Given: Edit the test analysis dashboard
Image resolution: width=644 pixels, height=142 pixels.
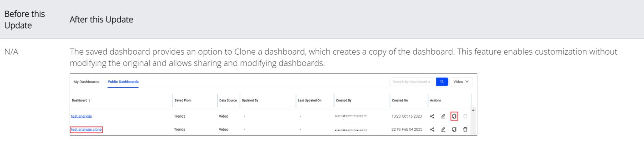Looking at the screenshot, I should (x=443, y=116).
